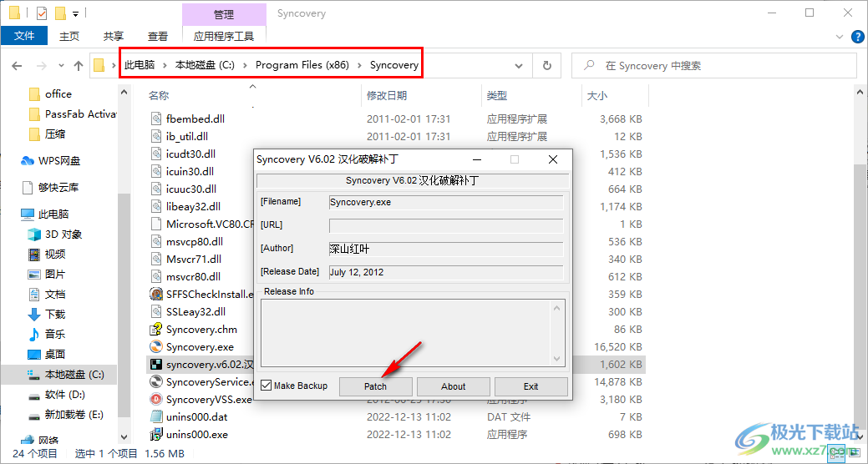Select the unins000.exe uninstaller icon
Image resolution: width=868 pixels, height=464 pixels.
click(156, 435)
